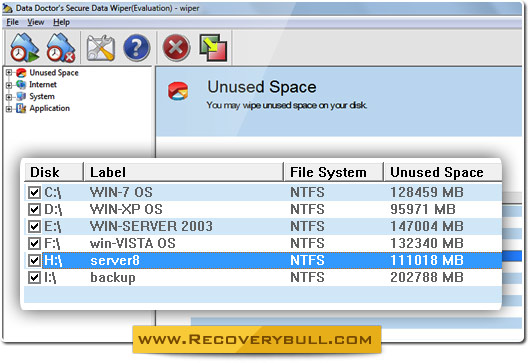Uncheck the D:\ disk checkbox

(34, 209)
